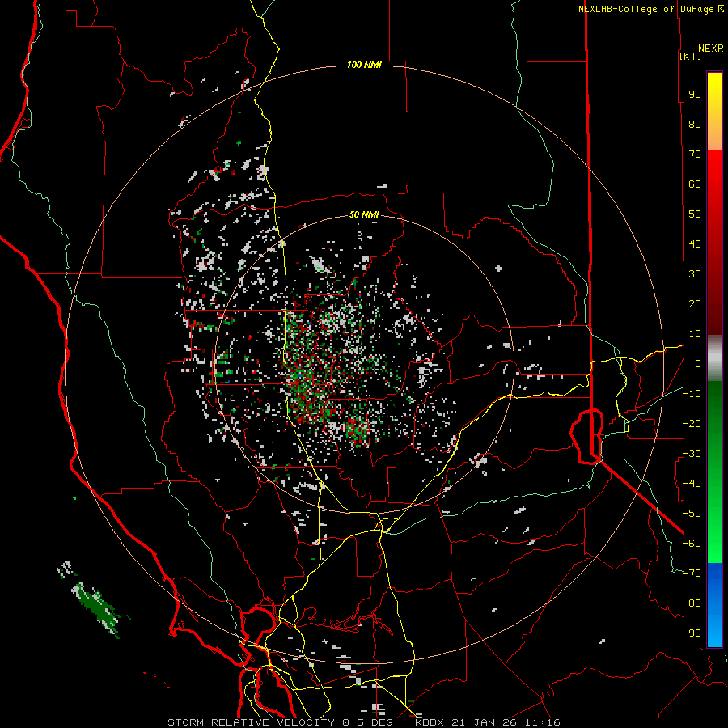This screenshot has height=728, width=728.
Task: Click the positive 40 value on the velocity scale
Action: pos(695,244)
